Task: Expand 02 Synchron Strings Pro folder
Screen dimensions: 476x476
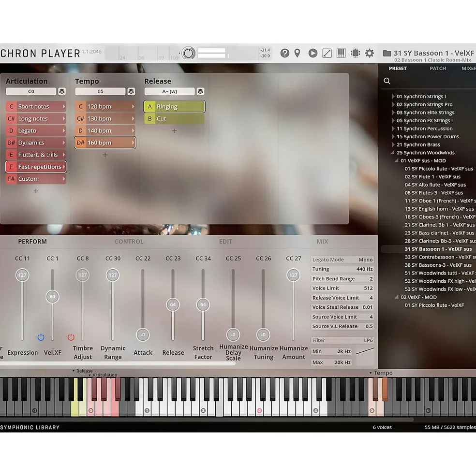Action: tap(393, 104)
